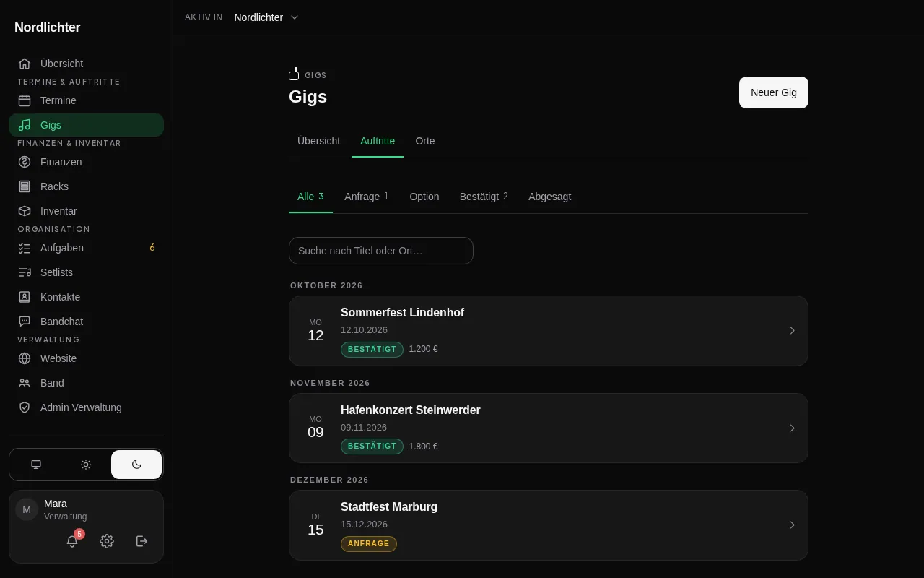Show Abgesagt gigs filter
Image resolution: width=924 pixels, height=578 pixels.
(550, 197)
